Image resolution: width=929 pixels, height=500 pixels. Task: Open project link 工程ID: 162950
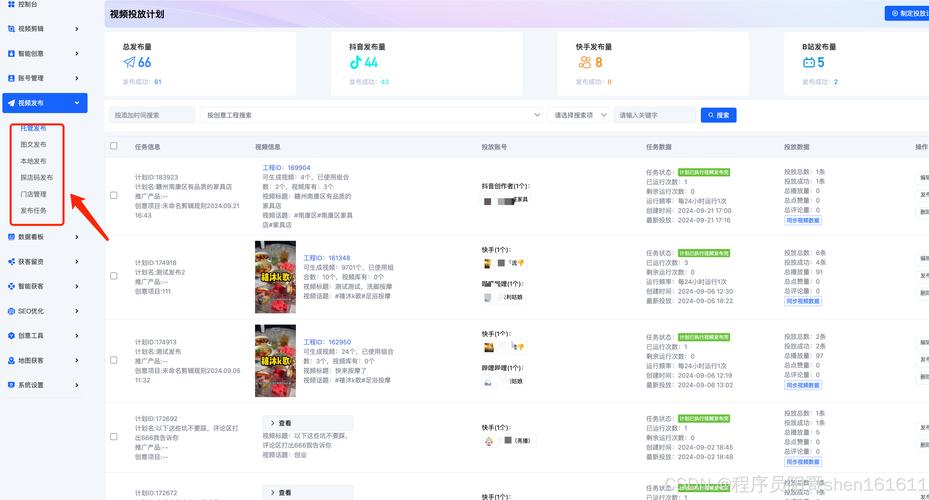(327, 342)
